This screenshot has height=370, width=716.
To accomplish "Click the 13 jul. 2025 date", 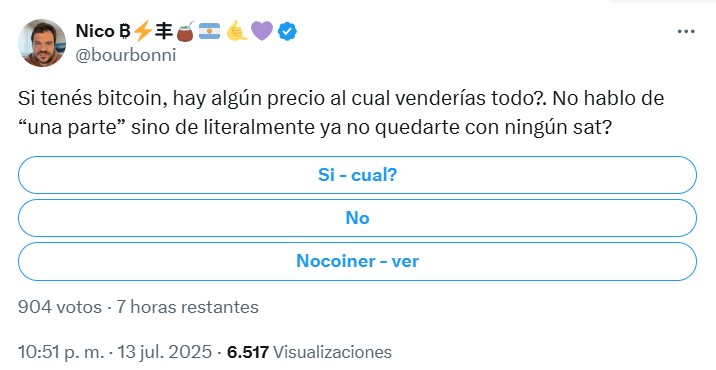I will click(165, 352).
